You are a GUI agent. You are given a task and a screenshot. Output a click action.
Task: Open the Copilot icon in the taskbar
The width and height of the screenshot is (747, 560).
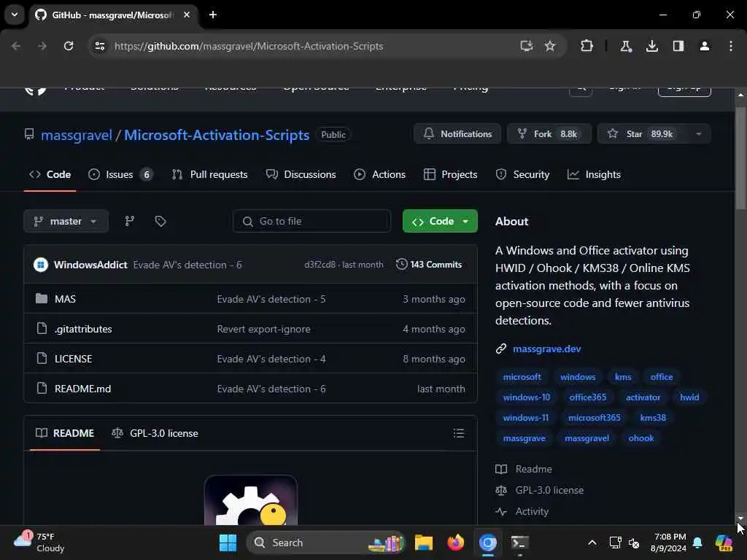724,542
